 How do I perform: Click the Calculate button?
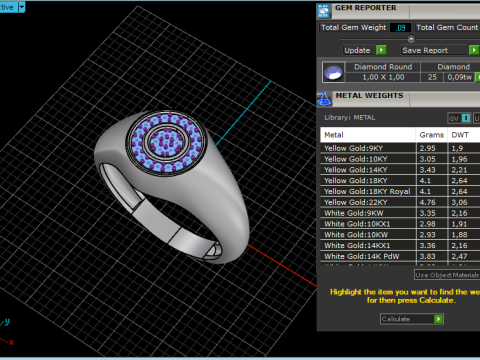click(x=412, y=319)
